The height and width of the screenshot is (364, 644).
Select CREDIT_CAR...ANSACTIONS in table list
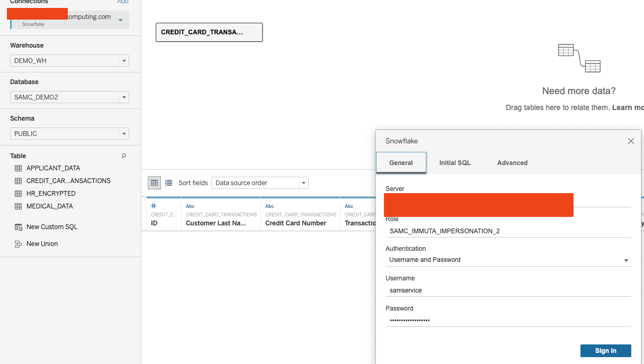[68, 181]
